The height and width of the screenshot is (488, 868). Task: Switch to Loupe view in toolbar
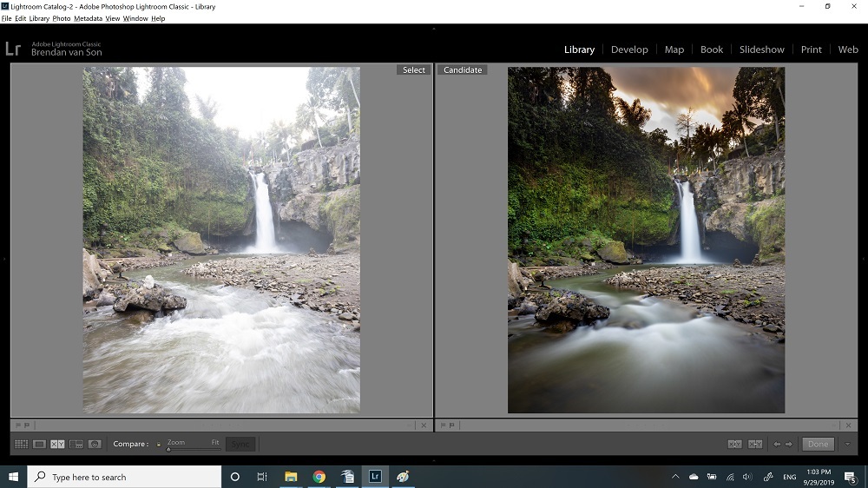tap(39, 444)
